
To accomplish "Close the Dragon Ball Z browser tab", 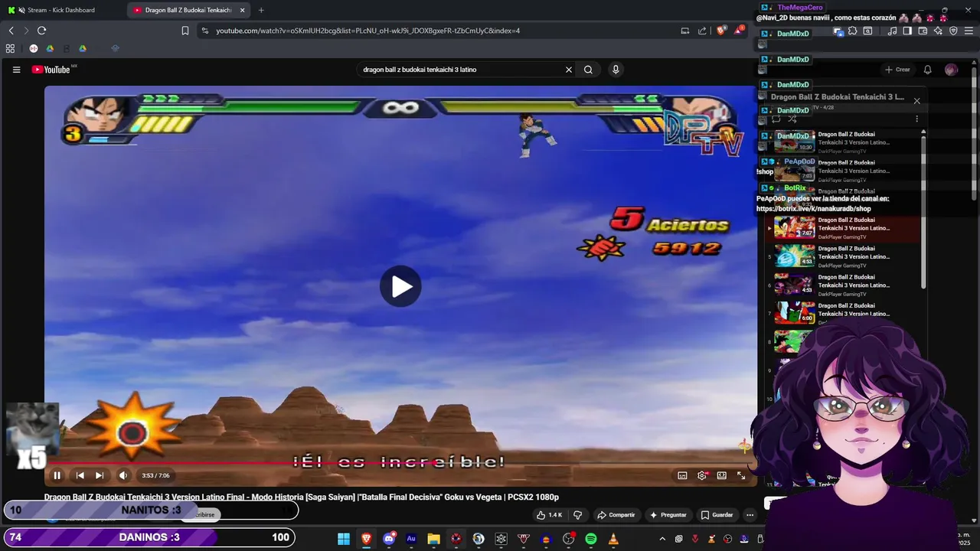I will [x=243, y=10].
